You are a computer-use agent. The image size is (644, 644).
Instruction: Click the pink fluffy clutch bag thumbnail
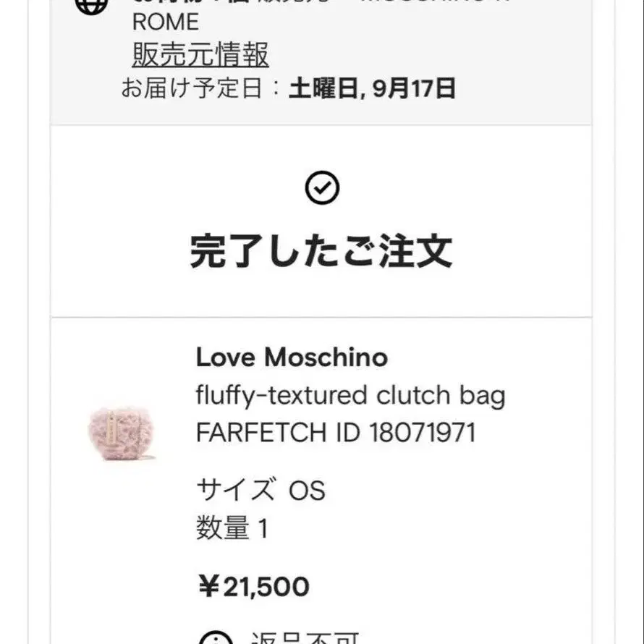(x=121, y=433)
